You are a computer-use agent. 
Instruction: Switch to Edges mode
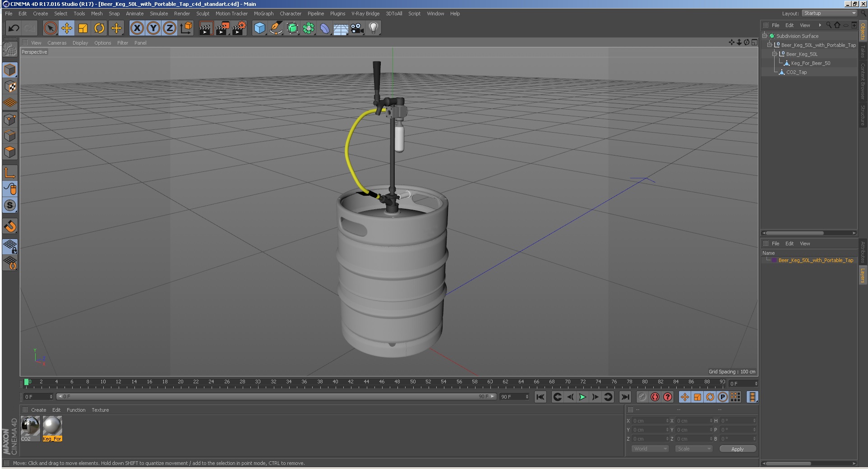10,136
